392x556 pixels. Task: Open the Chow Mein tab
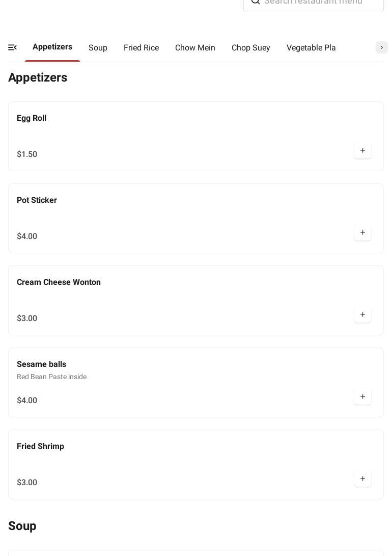click(195, 48)
